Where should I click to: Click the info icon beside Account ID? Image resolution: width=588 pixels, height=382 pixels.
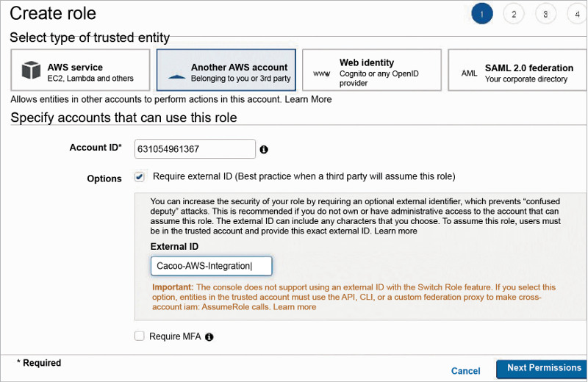pos(264,149)
